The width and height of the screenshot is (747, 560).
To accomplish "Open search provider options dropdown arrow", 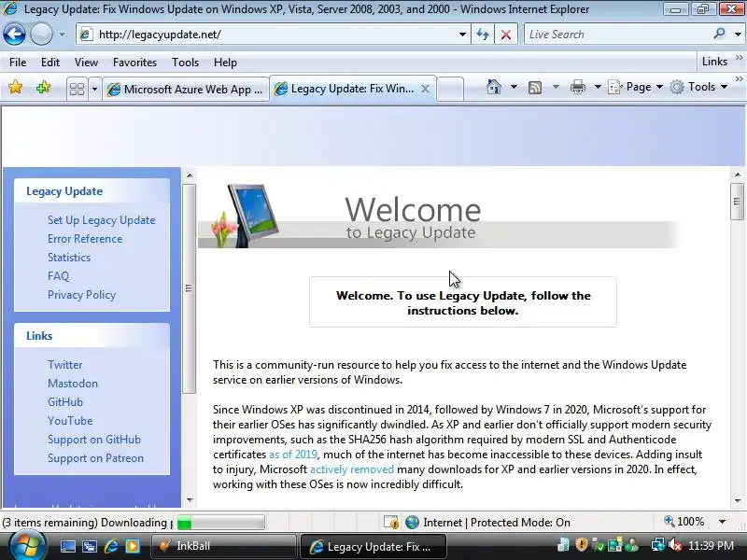I will (x=738, y=35).
